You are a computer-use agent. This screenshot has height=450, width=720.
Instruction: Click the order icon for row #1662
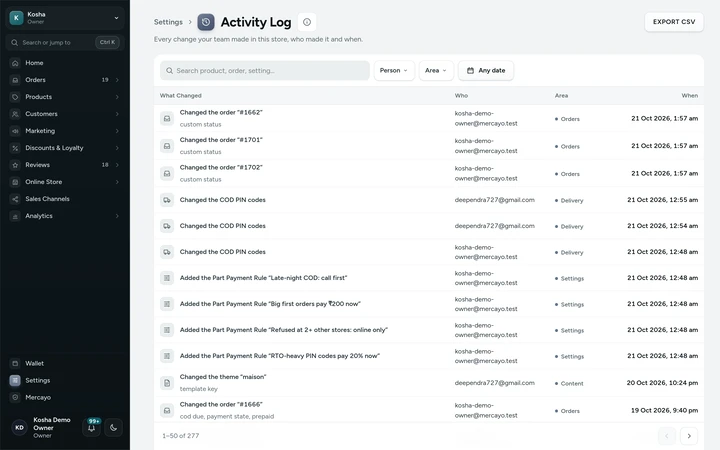pos(167,118)
